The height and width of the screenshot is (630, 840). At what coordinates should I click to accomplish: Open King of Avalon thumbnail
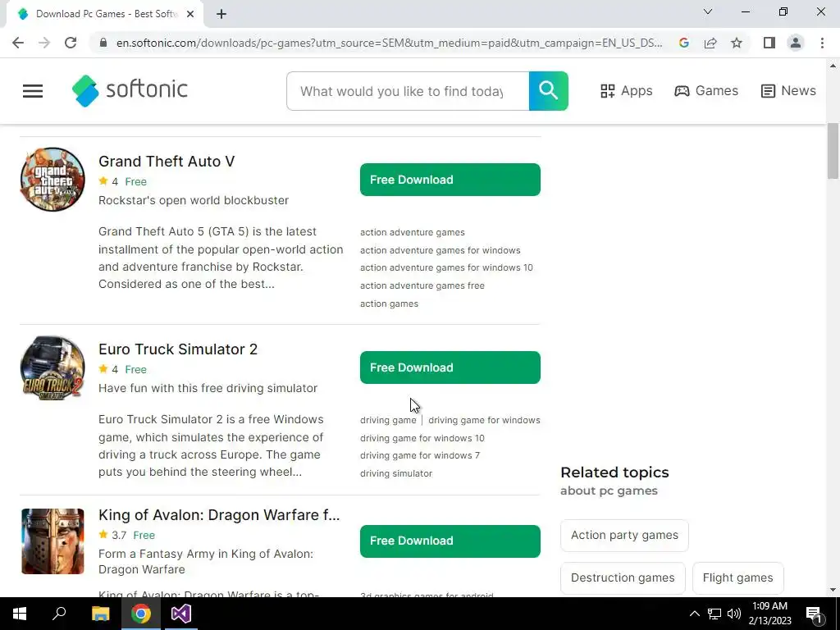[x=52, y=541]
